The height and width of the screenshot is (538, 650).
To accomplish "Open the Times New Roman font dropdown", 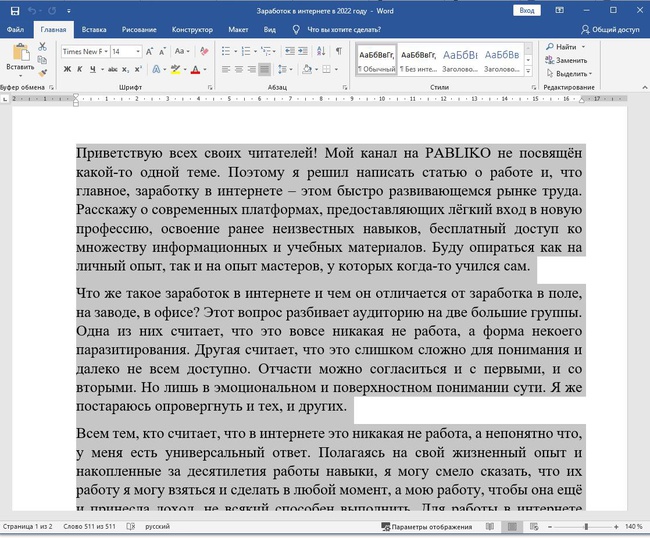I will tap(106, 51).
